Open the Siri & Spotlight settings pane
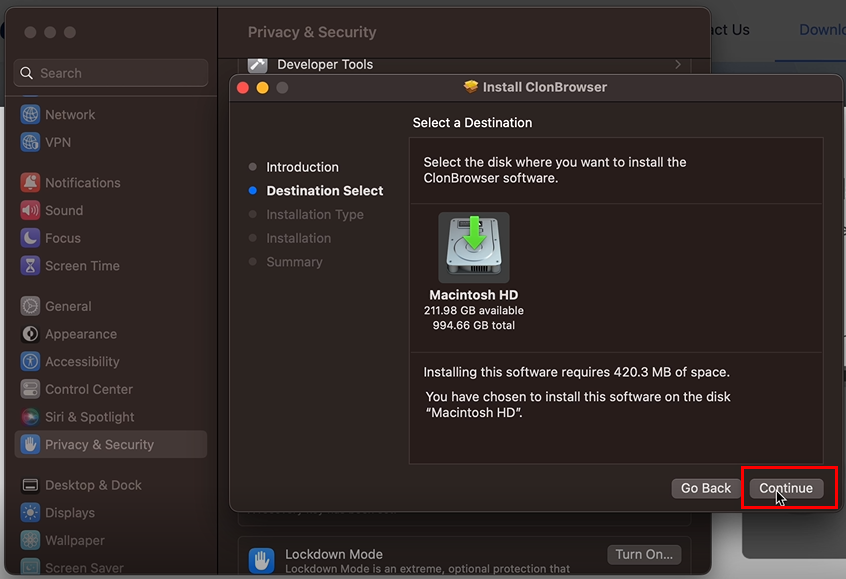The image size is (846, 579). 111,417
